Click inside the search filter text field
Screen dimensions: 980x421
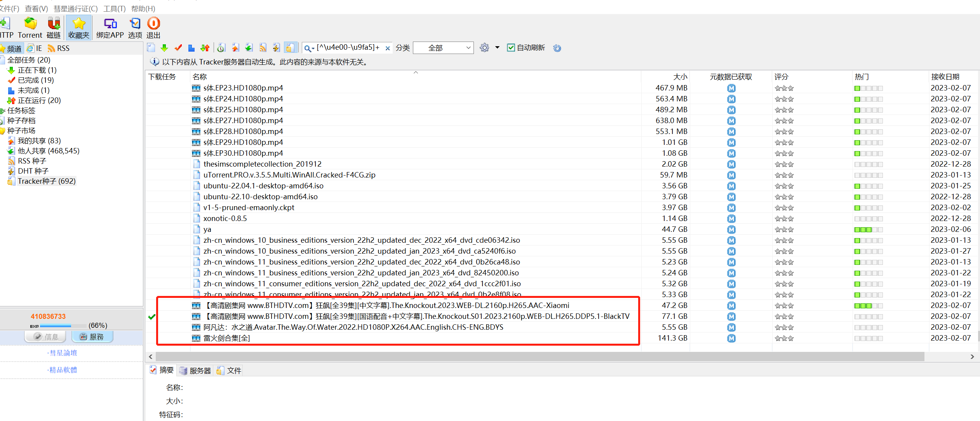(x=349, y=47)
